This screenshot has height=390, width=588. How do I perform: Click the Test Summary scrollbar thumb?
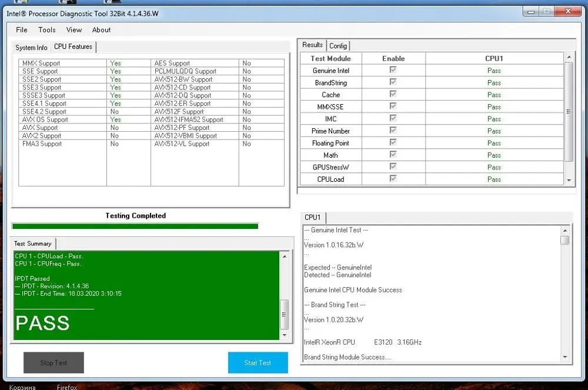pos(284,315)
